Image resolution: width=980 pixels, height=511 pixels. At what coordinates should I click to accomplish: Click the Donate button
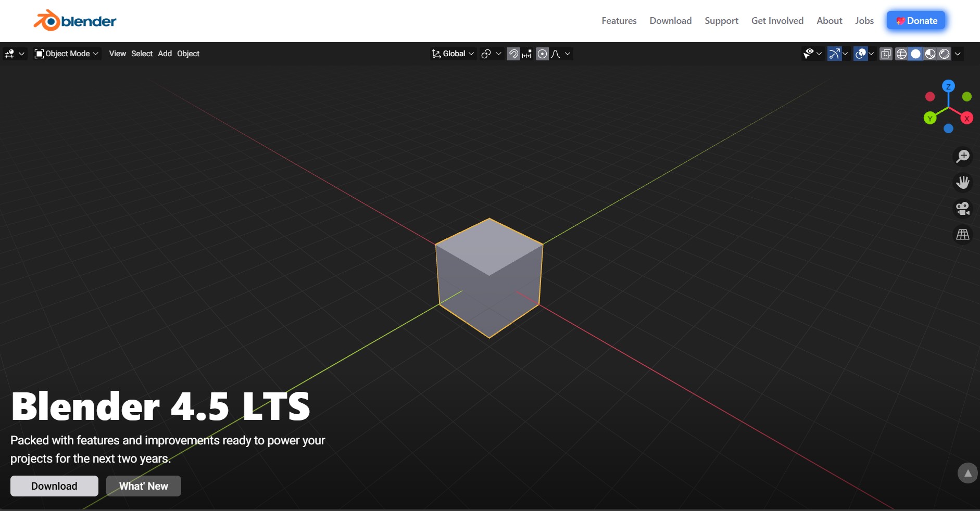pos(916,21)
